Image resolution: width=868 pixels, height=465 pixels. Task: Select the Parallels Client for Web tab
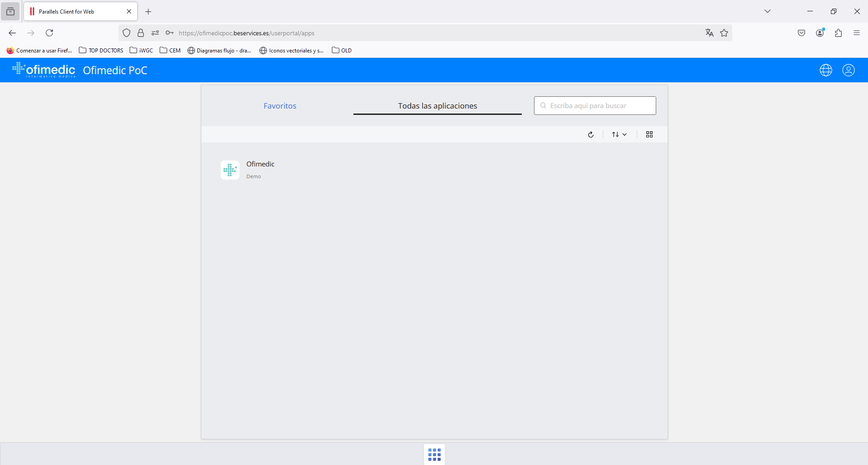point(81,11)
